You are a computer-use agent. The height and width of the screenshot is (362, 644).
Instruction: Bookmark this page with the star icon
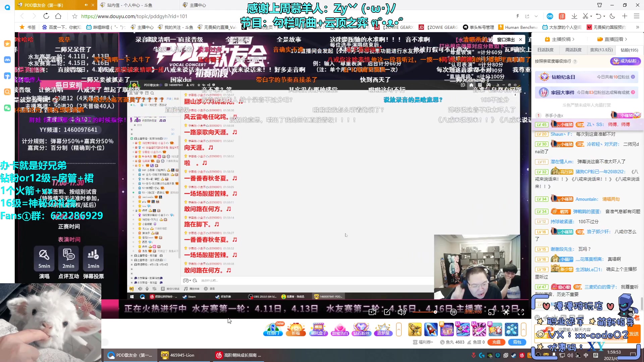pyautogui.click(x=75, y=16)
